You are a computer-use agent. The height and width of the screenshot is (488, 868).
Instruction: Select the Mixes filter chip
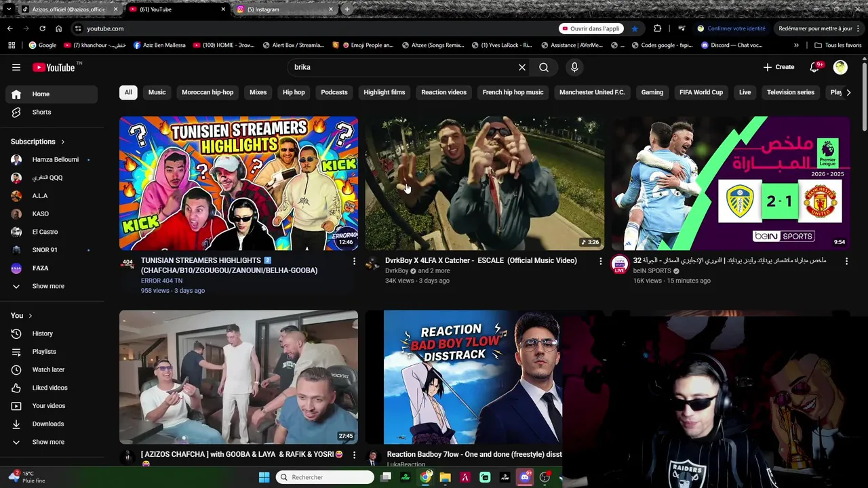(258, 92)
